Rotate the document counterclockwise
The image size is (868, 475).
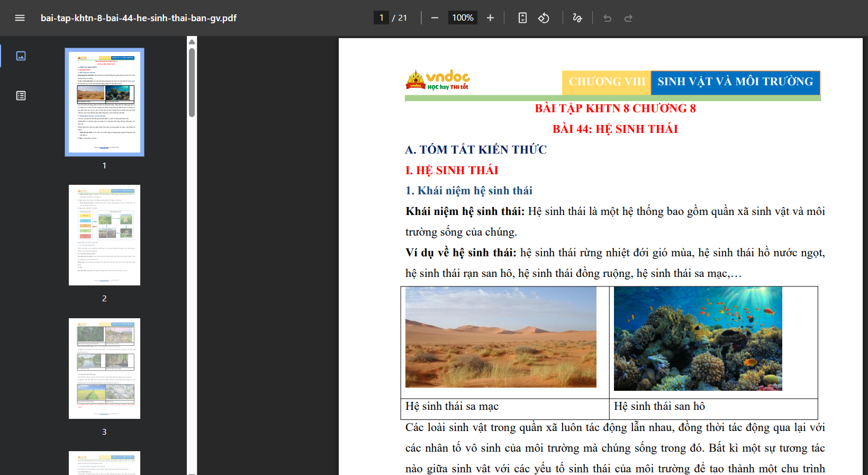pos(544,18)
